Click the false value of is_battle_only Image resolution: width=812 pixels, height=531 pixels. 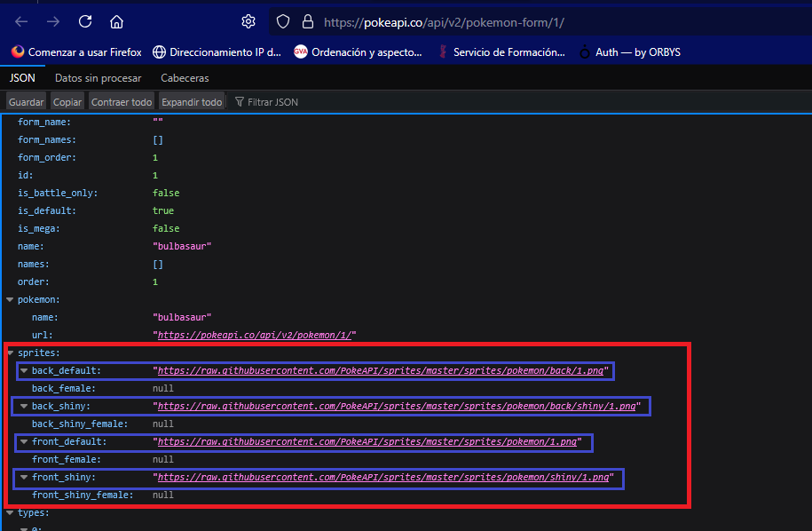(x=166, y=194)
